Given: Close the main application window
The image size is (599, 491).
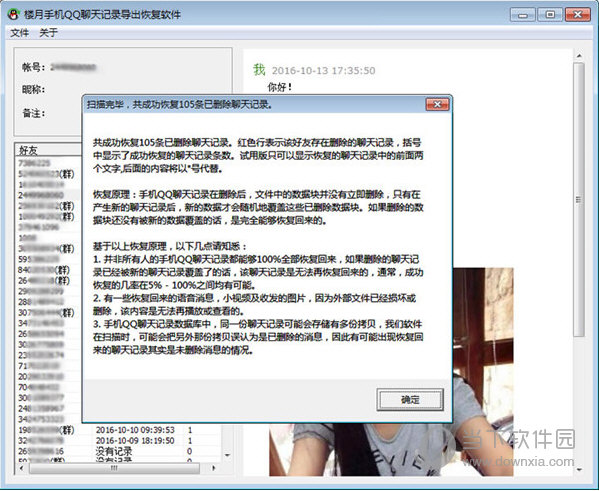Looking at the screenshot, I should point(578,15).
